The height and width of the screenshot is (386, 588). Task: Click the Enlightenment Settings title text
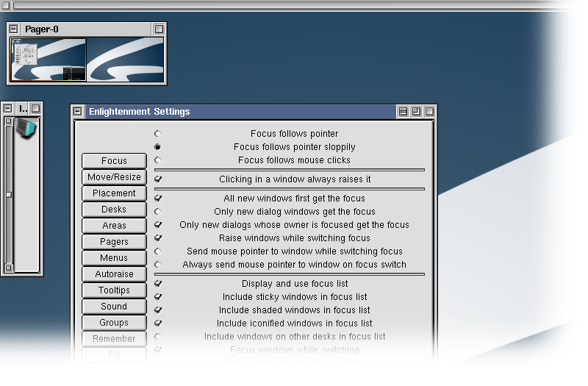[x=139, y=112]
